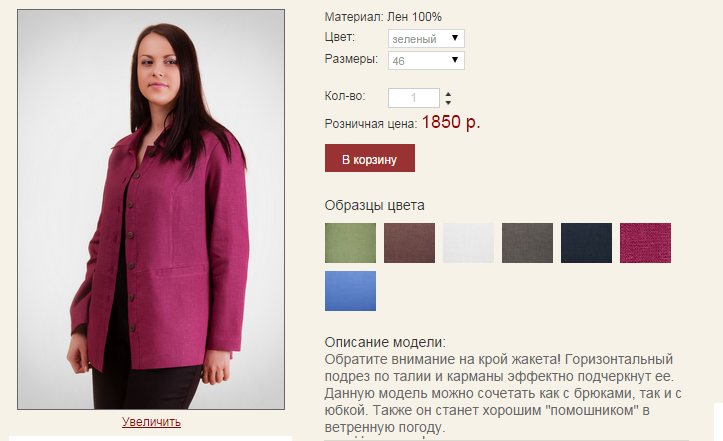Click the arrow of the size 46 dropdown
The height and width of the screenshot is (441, 723).
(455, 60)
